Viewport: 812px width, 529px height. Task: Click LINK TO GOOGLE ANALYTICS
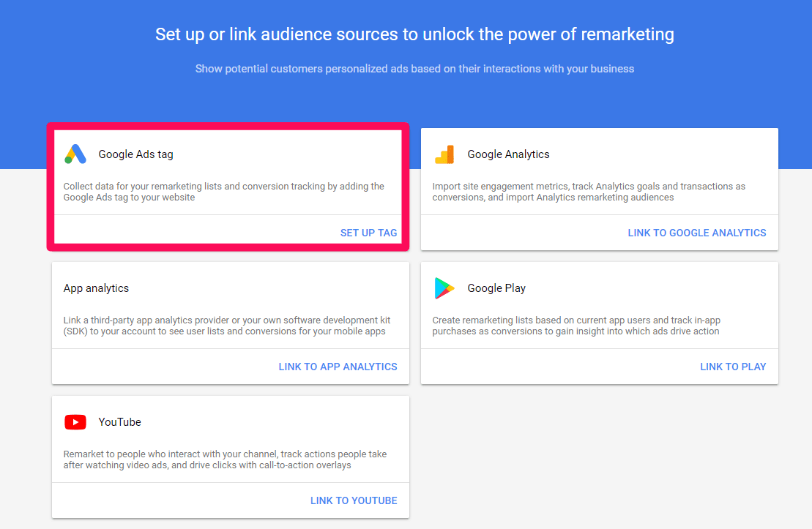pyautogui.click(x=696, y=233)
